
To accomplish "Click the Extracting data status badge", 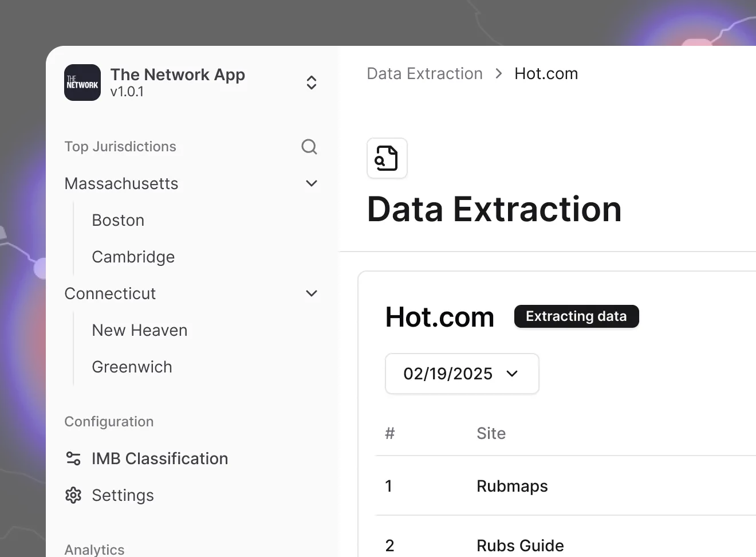I will click(576, 316).
